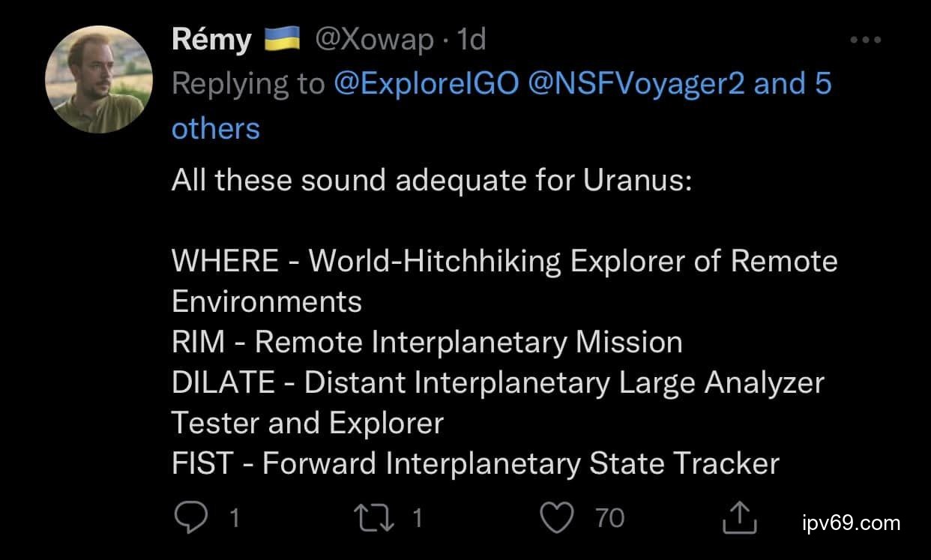Click the like count 70
This screenshot has width=931, height=560.
(x=609, y=518)
